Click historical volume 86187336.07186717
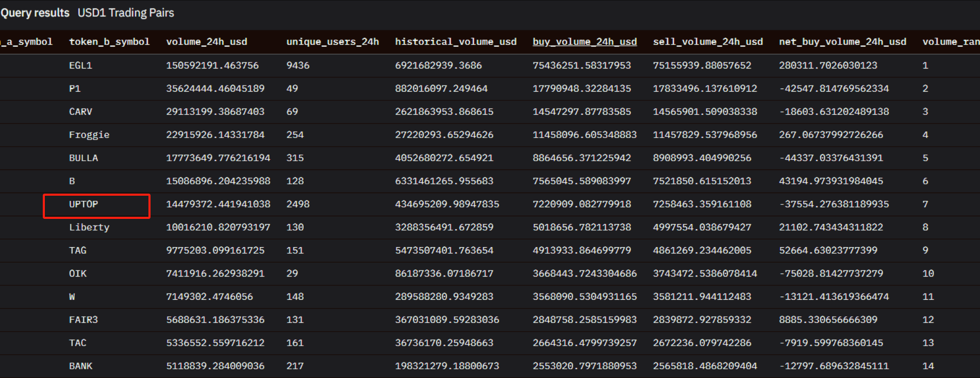Screen dimensions: 980x378 coord(444,273)
